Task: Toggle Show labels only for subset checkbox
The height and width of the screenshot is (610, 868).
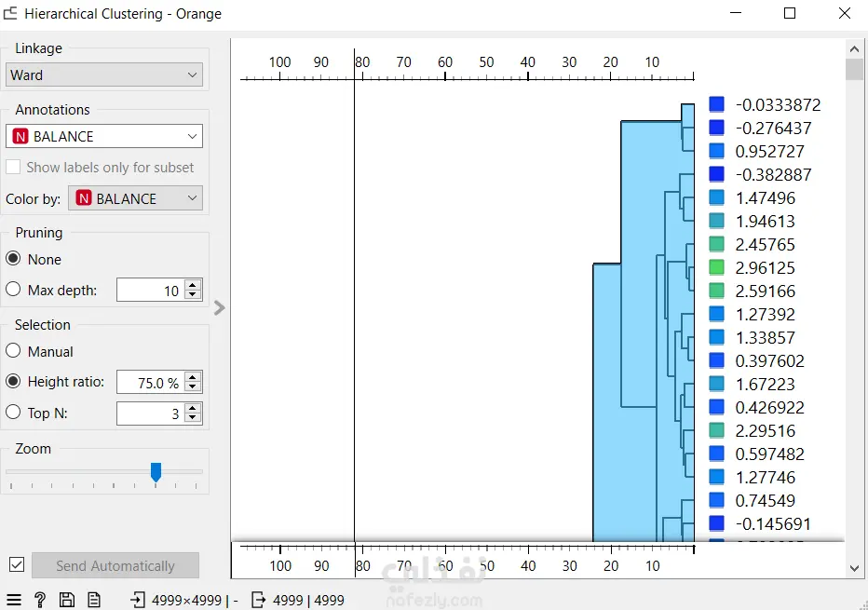Action: [x=13, y=168]
